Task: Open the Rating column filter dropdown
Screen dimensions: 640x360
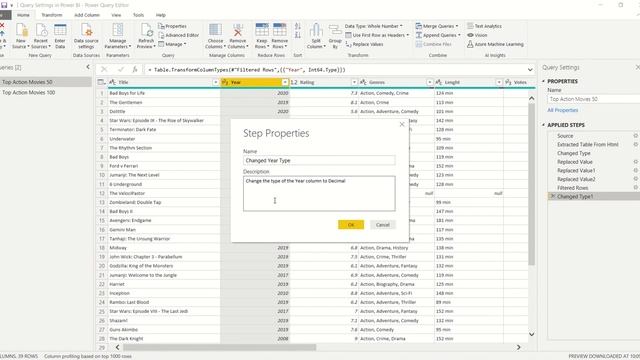Action: 354,82
